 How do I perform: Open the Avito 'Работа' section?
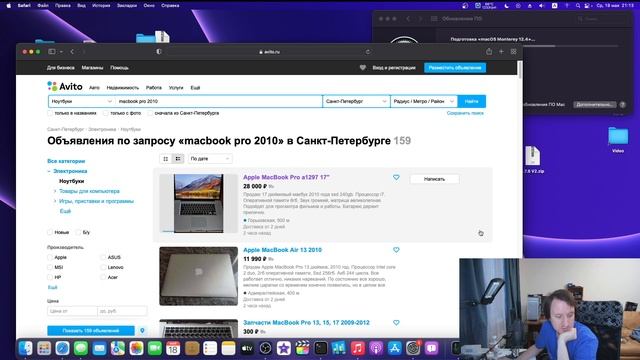point(154,88)
